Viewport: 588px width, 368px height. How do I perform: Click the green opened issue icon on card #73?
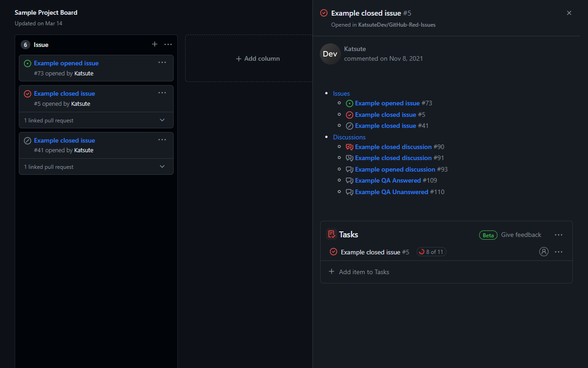pyautogui.click(x=28, y=63)
